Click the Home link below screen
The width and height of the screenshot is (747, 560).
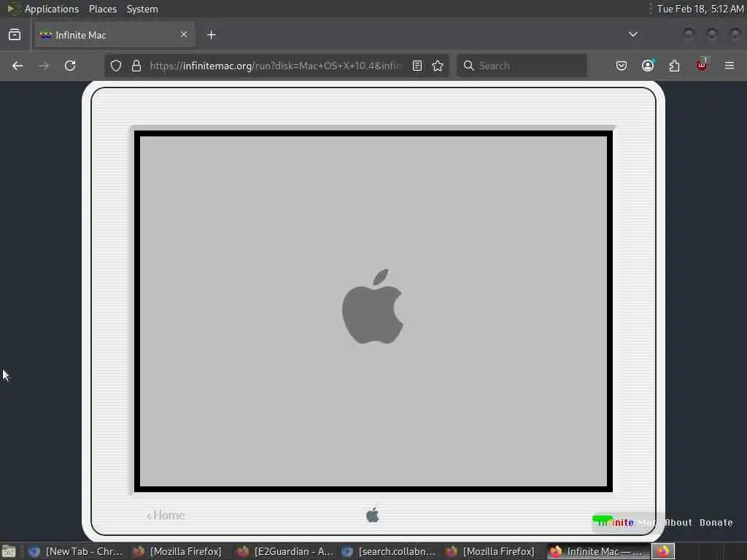[166, 516]
